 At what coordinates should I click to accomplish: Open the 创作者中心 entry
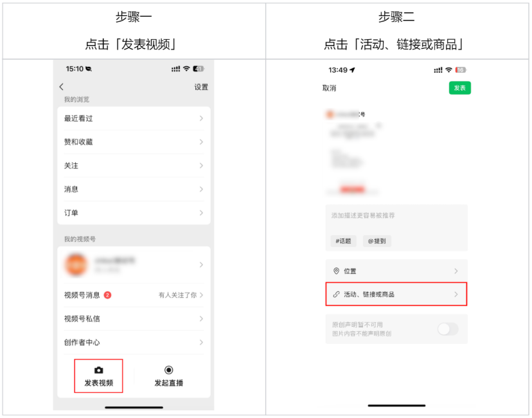134,342
